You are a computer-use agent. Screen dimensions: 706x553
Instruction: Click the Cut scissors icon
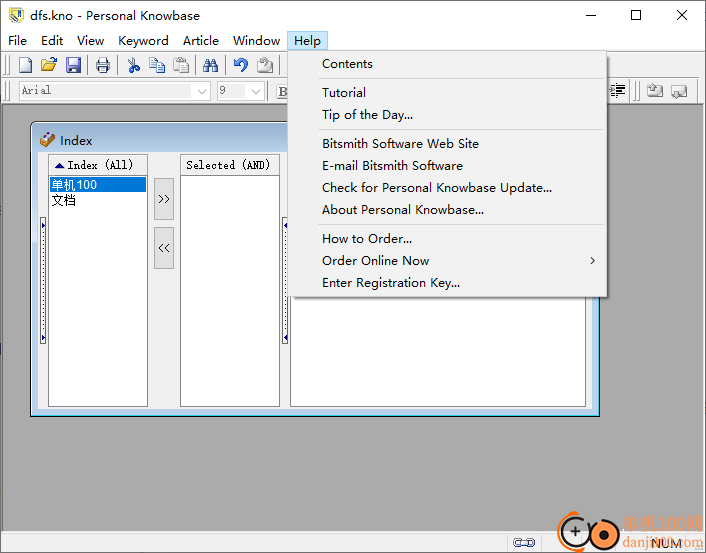coord(133,65)
